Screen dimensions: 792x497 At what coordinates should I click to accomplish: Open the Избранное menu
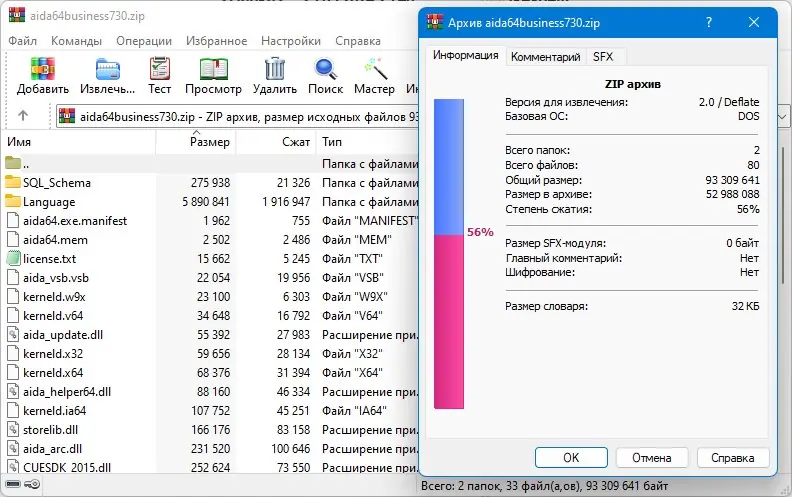[217, 40]
